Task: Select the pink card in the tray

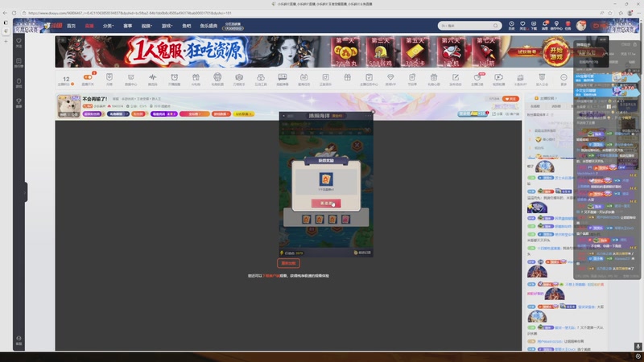Action: coord(346,219)
